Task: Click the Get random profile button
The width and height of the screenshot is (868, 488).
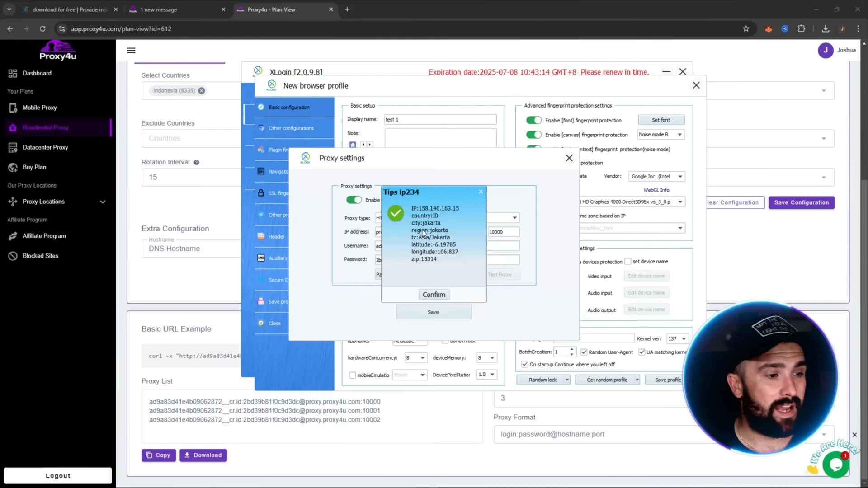Action: click(607, 380)
